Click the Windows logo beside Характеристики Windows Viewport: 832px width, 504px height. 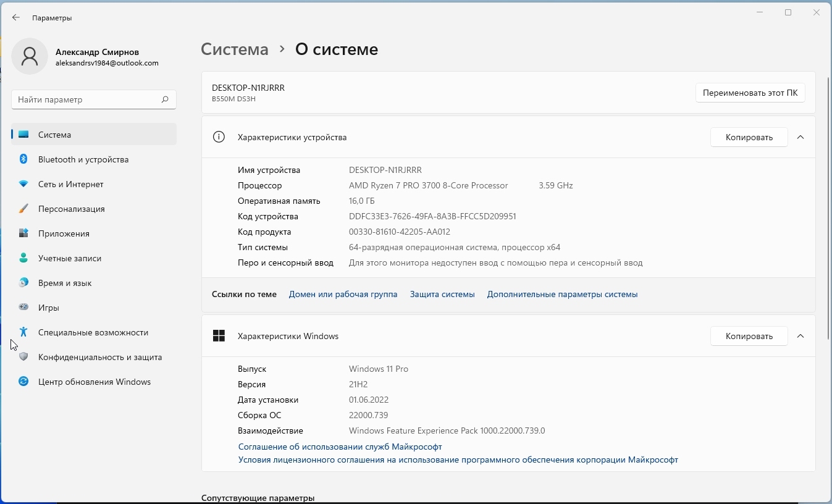coord(219,336)
